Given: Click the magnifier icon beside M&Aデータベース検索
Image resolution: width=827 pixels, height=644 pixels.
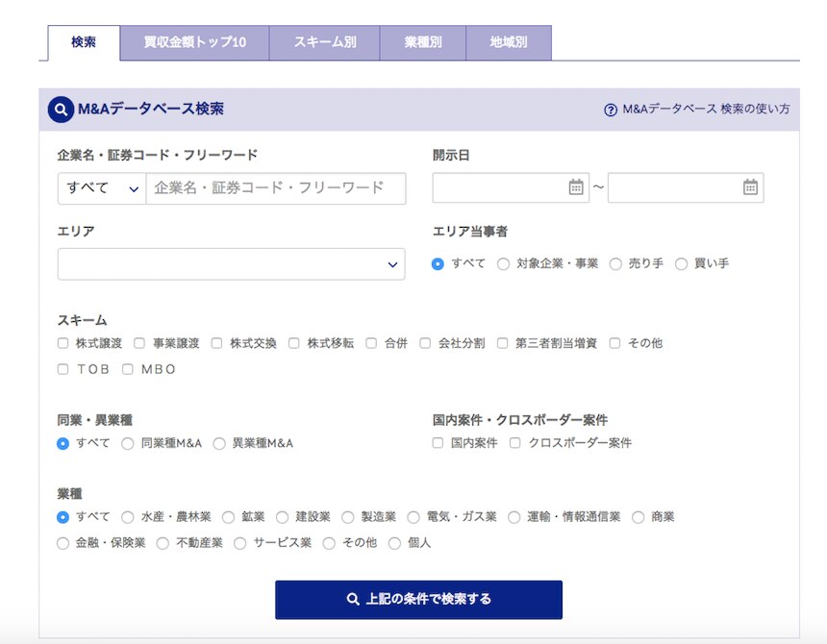Looking at the screenshot, I should tap(62, 110).
